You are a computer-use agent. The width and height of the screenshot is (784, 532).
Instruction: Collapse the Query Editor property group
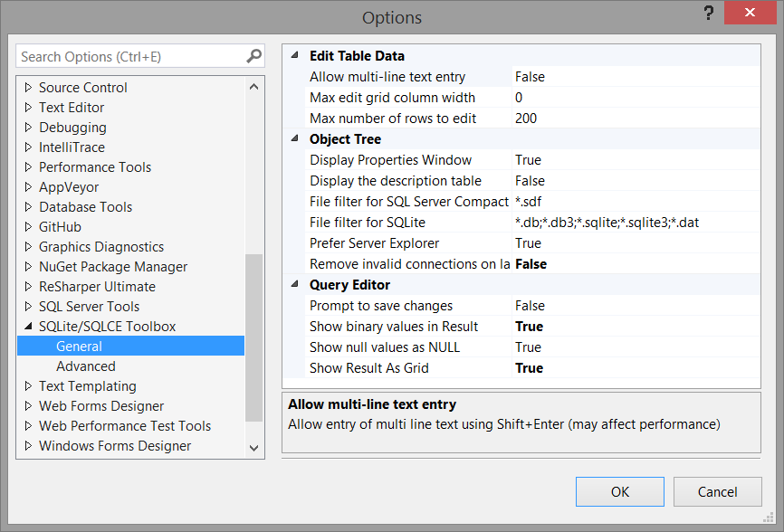tap(294, 285)
